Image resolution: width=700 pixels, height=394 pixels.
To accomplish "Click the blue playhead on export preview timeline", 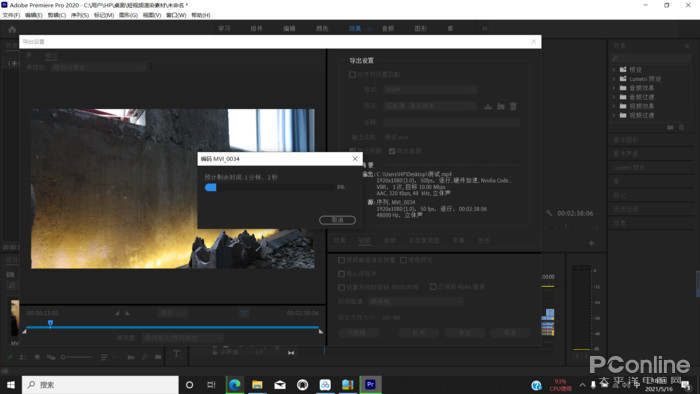I will [50, 323].
